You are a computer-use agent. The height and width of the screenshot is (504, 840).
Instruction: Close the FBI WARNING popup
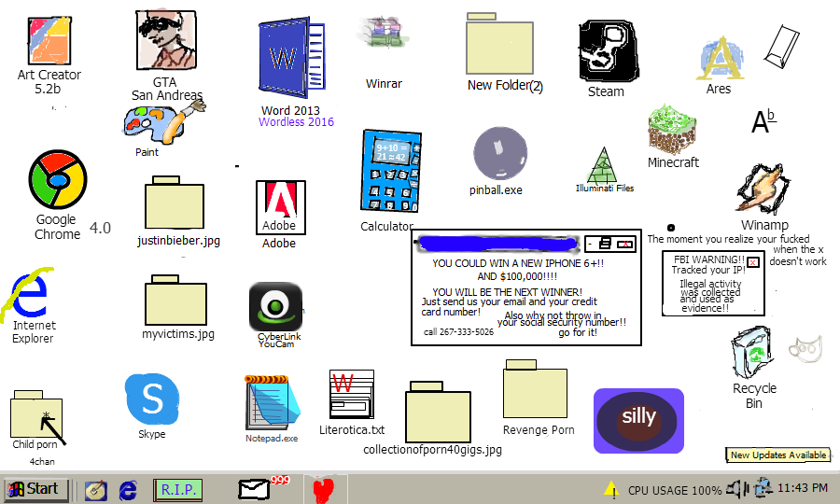753,263
